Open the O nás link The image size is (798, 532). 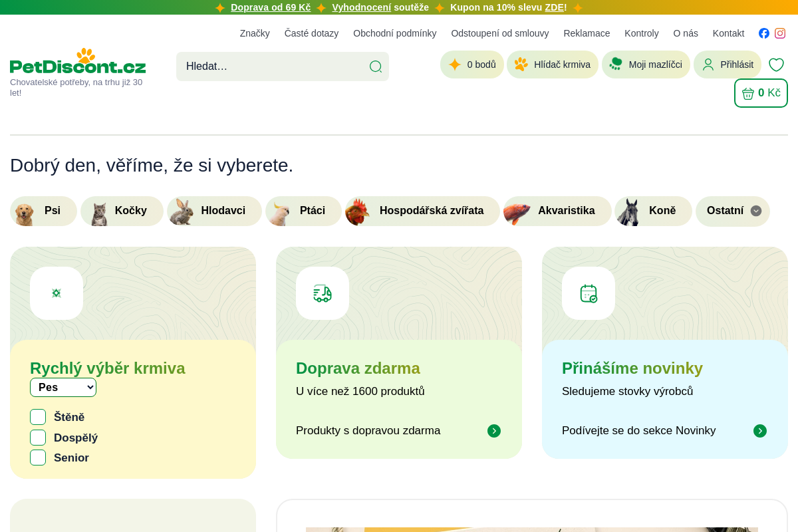(x=686, y=33)
